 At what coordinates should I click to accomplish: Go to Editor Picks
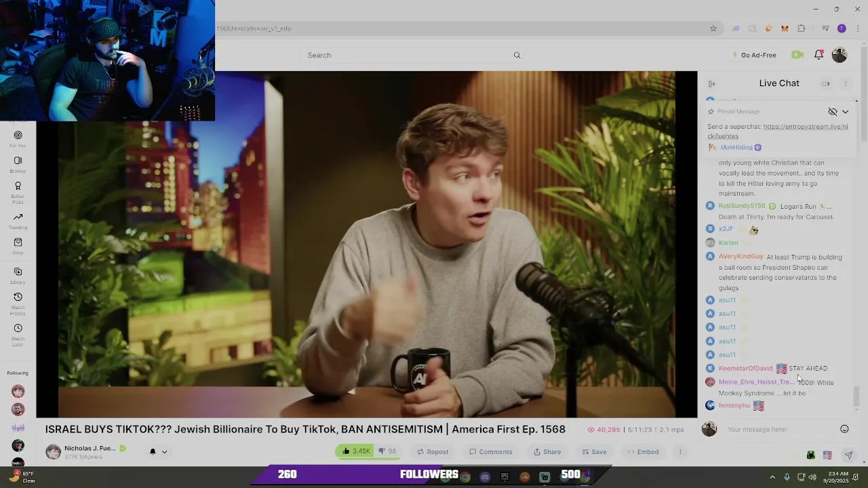[x=18, y=186]
